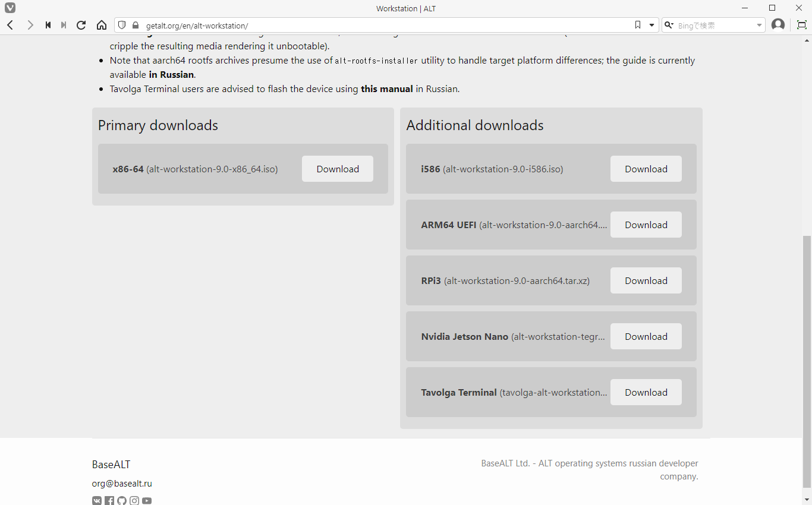Click the getalt.org address field
The image size is (812, 505).
point(386,25)
